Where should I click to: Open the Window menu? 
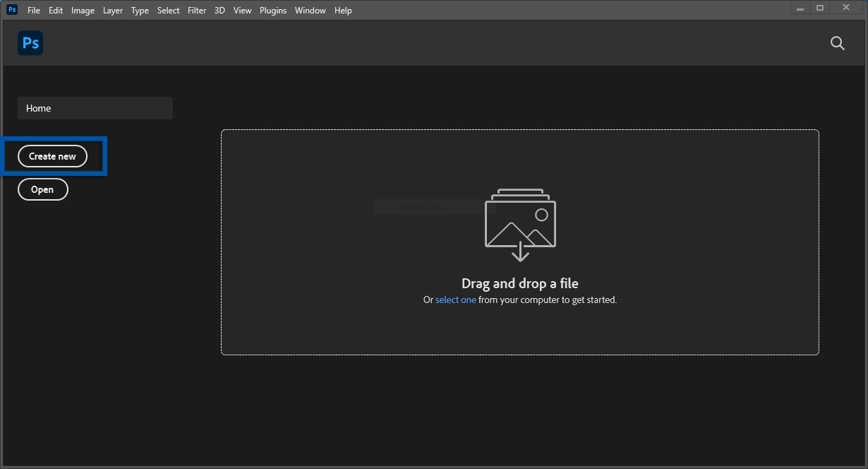point(310,10)
